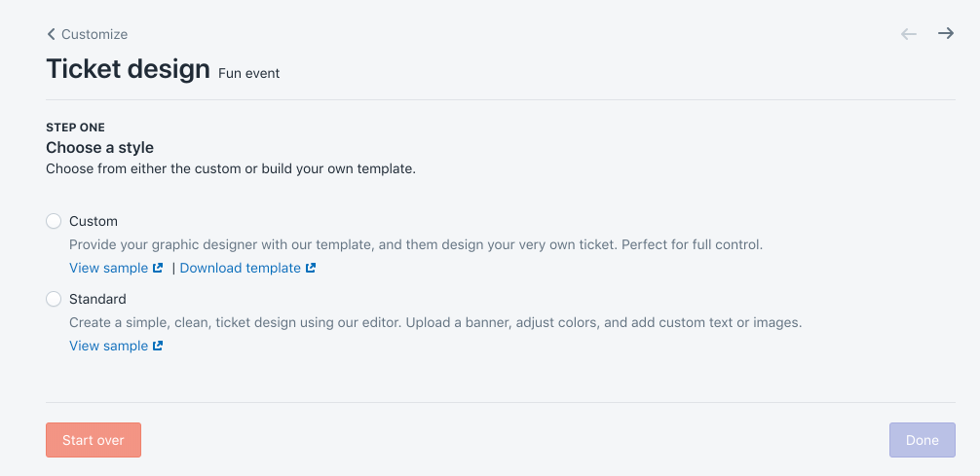Click the Ticket design page heading
The height and width of the screenshot is (476, 980).
click(x=129, y=69)
